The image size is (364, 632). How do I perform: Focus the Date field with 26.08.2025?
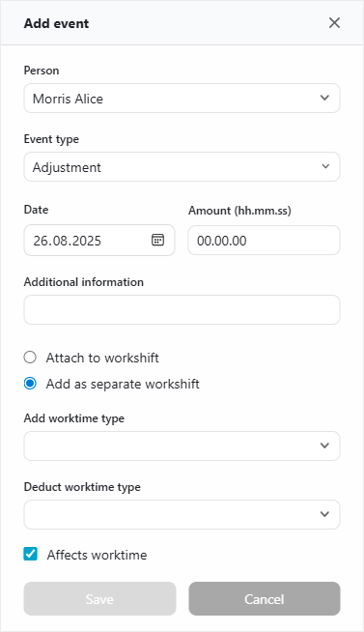click(99, 241)
